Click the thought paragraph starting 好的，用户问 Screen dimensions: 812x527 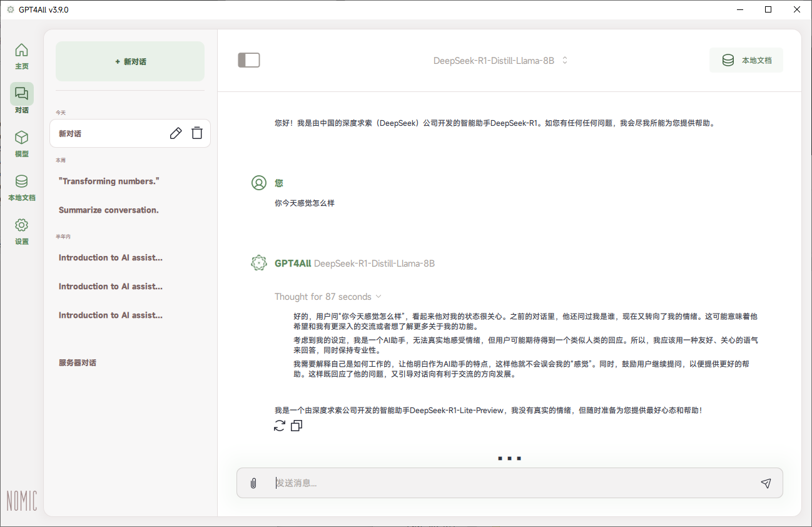click(525, 322)
